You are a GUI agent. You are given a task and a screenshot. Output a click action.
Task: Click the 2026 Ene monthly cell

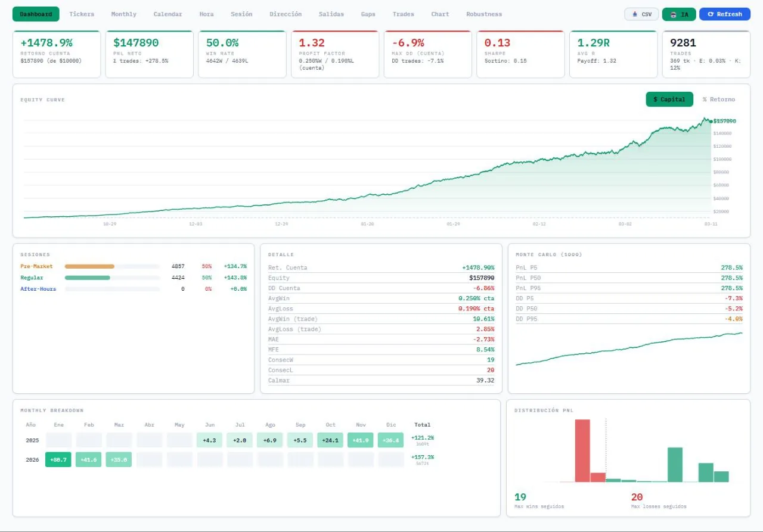pyautogui.click(x=58, y=460)
